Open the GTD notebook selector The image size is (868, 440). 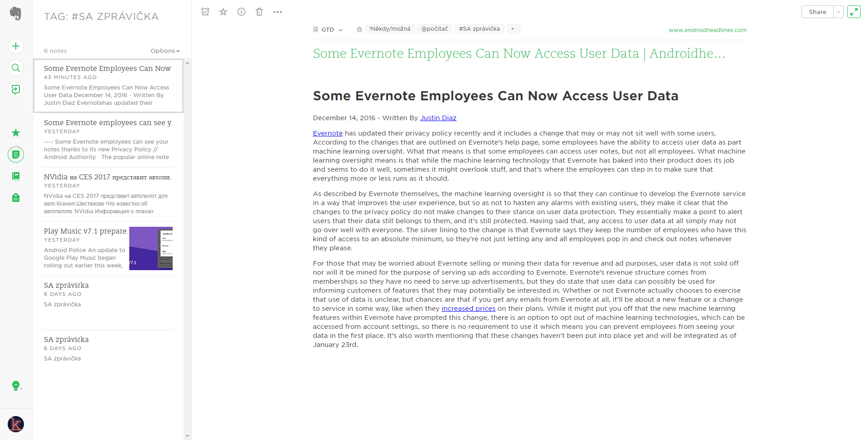pyautogui.click(x=332, y=29)
